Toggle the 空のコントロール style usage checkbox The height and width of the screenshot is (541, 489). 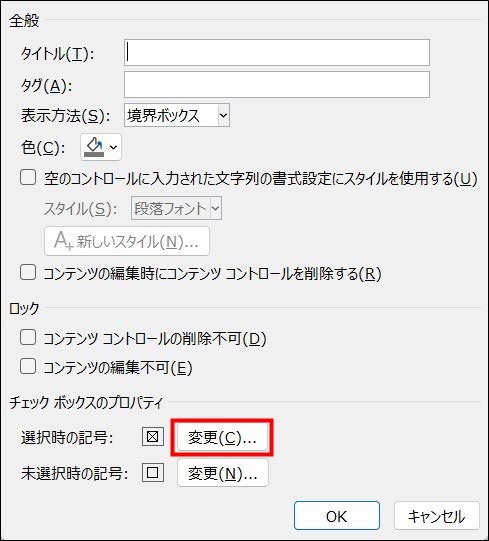[28, 178]
